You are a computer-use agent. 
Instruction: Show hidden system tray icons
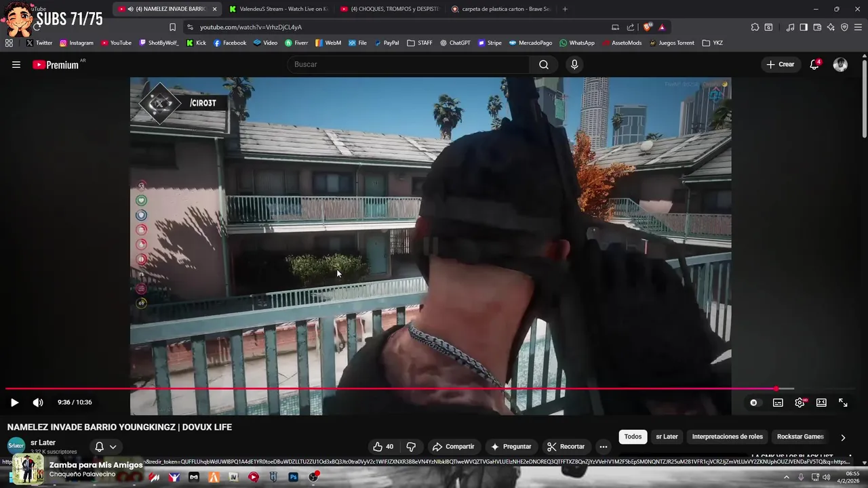(787, 477)
